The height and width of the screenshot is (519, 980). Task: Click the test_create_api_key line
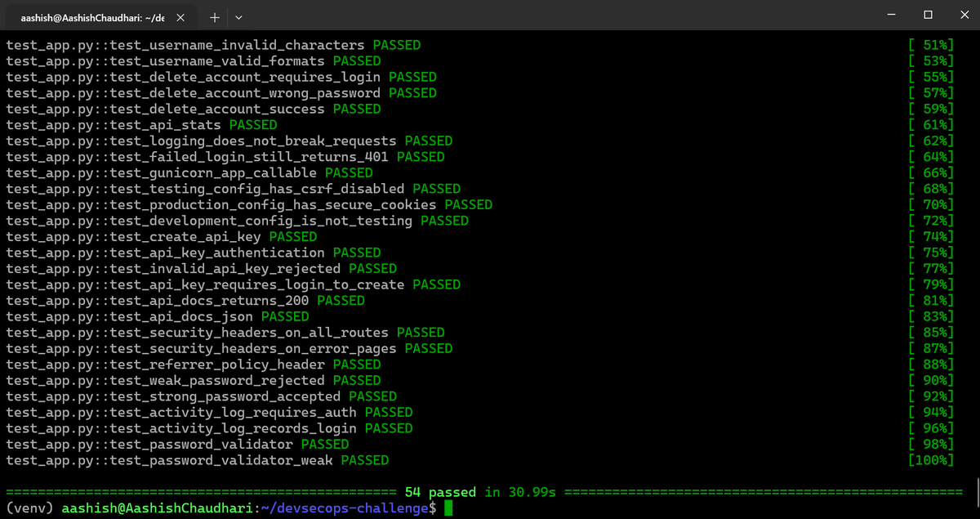pos(162,236)
